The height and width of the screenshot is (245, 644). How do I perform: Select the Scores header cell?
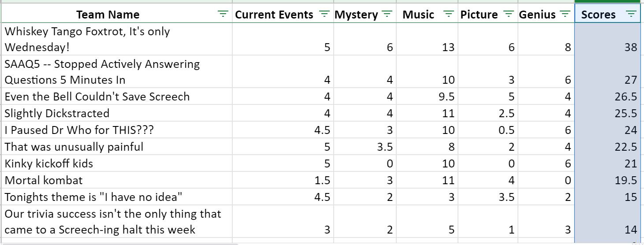608,14
